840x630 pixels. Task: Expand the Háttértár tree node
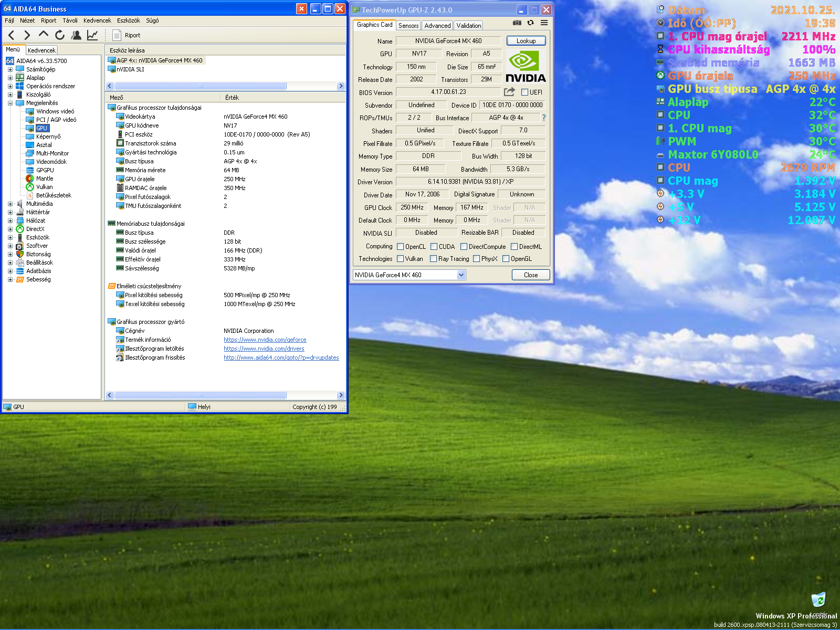10,212
